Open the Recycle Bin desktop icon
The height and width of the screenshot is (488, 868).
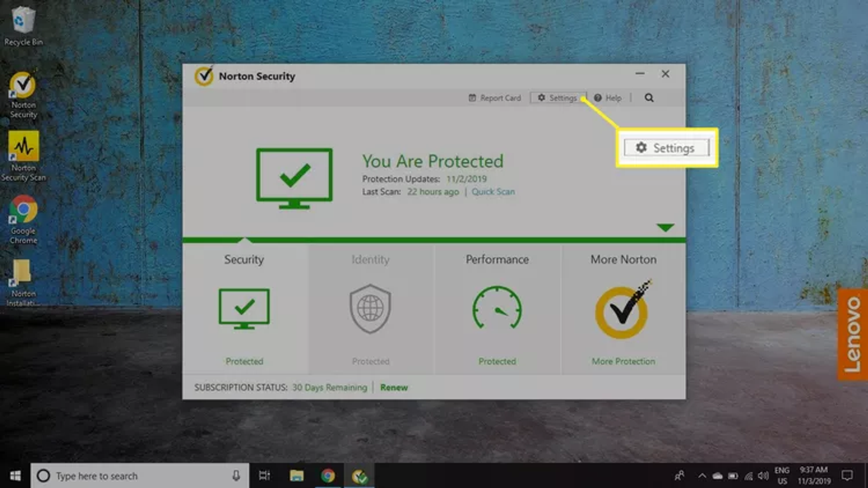23,26
